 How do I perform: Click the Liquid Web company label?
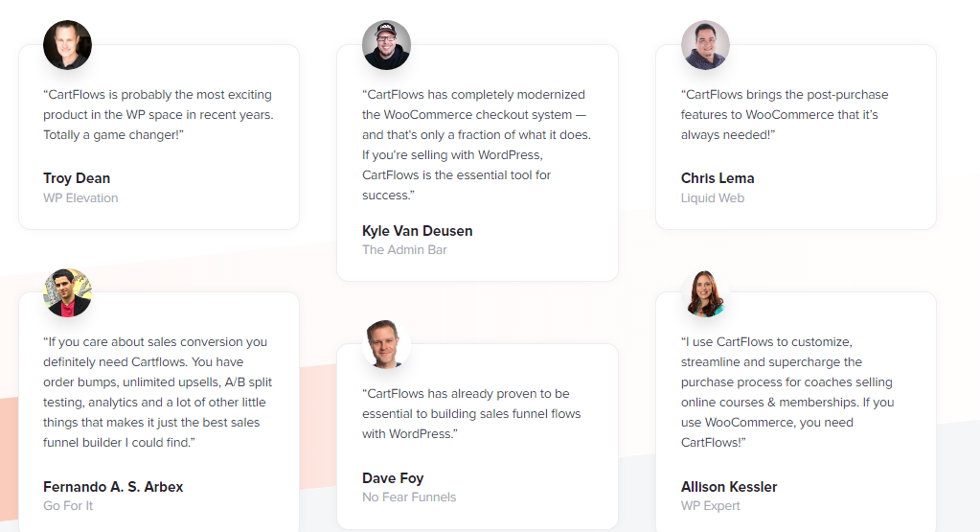[713, 198]
